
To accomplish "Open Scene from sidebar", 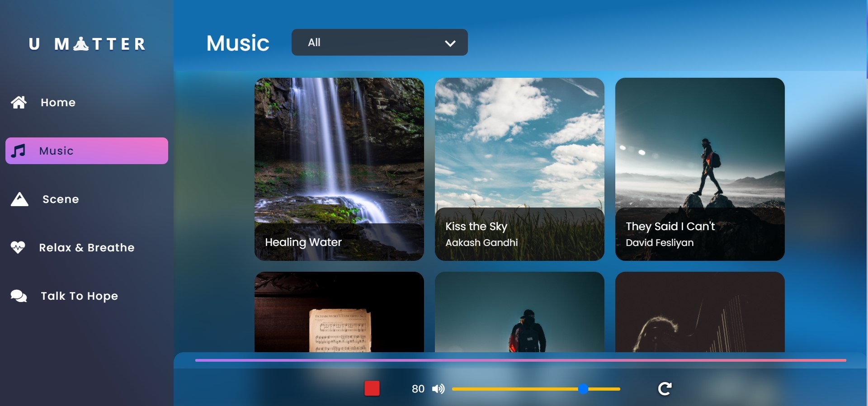I will (87, 199).
